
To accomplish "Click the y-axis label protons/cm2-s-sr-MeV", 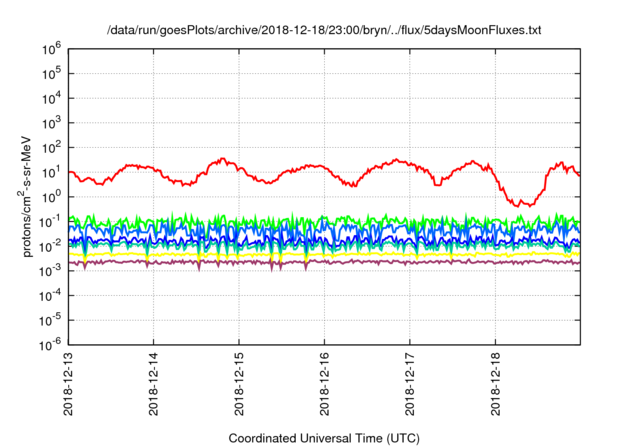I will point(26,195).
